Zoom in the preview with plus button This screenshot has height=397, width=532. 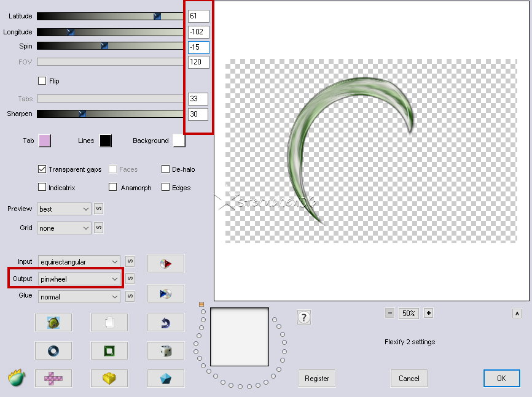(429, 313)
